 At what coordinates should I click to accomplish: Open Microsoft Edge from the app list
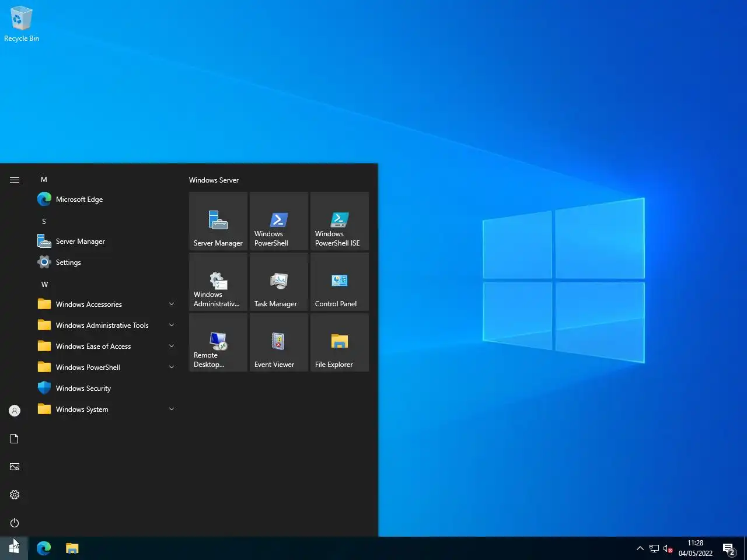(107, 199)
